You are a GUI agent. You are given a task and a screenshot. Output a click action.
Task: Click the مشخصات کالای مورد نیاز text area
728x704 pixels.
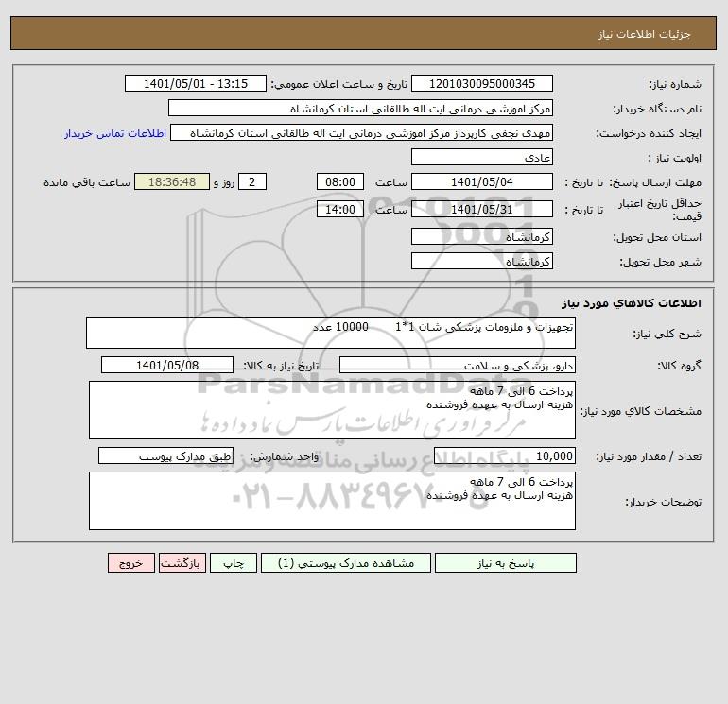(332, 410)
